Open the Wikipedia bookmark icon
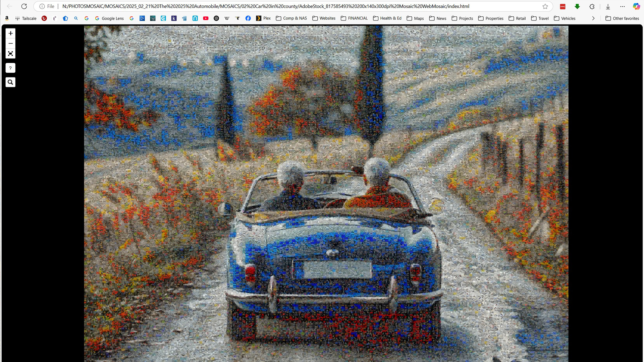This screenshot has width=644, height=362. click(x=227, y=18)
